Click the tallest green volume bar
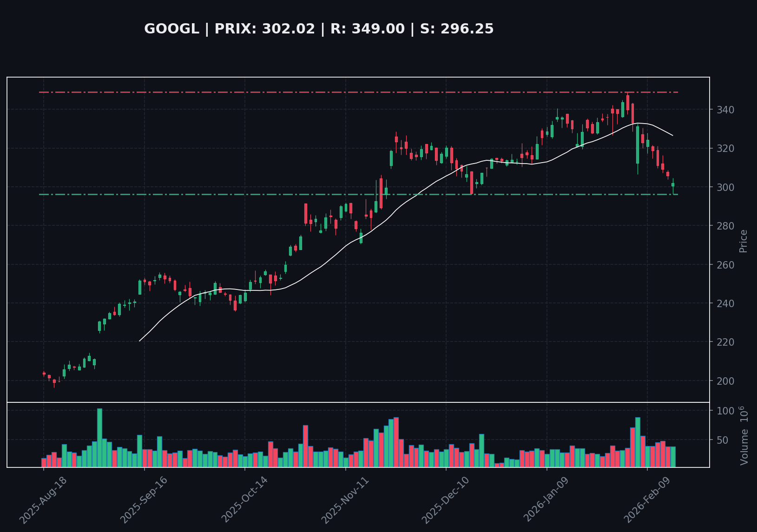 point(99,438)
